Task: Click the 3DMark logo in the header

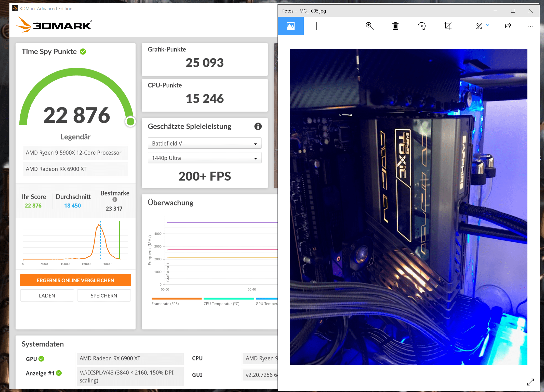Action: [54, 24]
